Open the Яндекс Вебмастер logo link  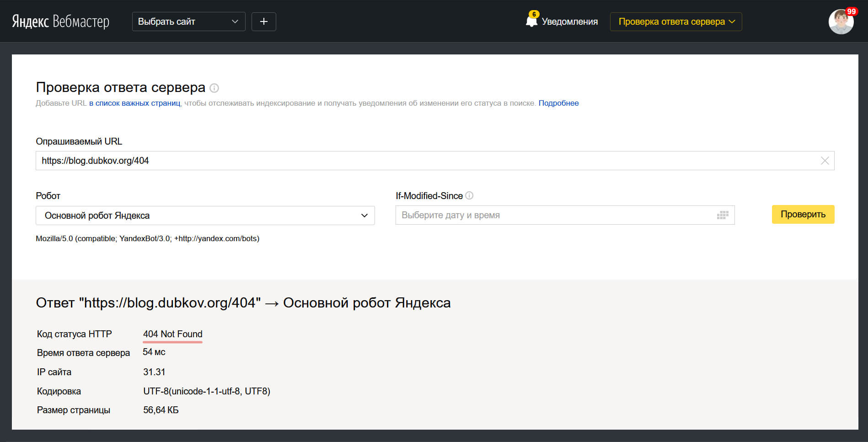pos(60,22)
